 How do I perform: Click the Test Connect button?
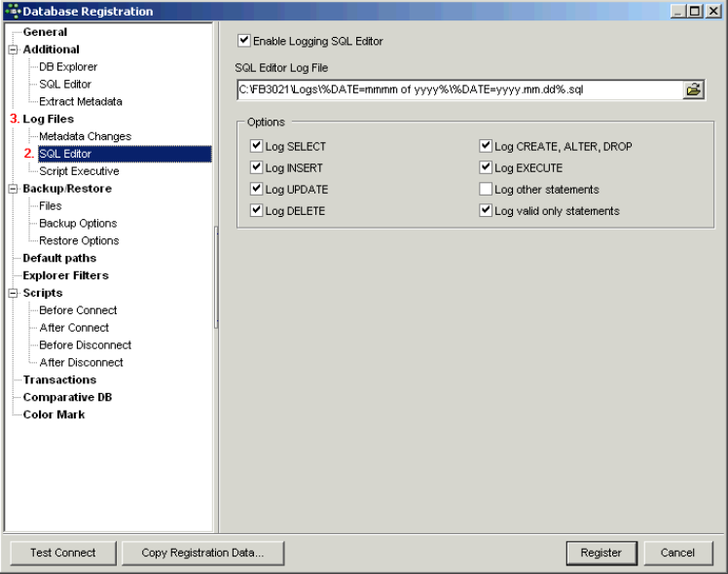pos(62,553)
